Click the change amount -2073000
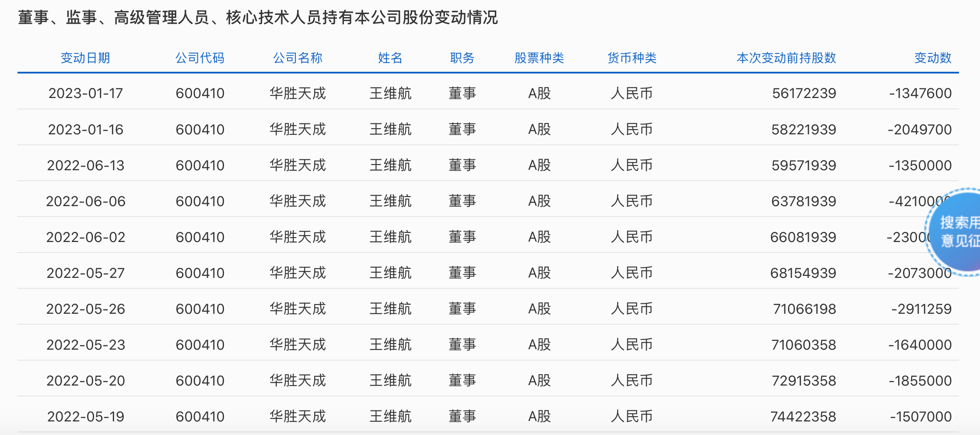This screenshot has height=435, width=980. point(920,273)
